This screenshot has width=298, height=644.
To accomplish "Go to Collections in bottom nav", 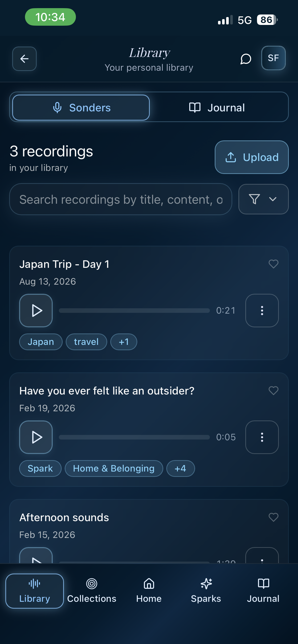I will pos(92,591).
